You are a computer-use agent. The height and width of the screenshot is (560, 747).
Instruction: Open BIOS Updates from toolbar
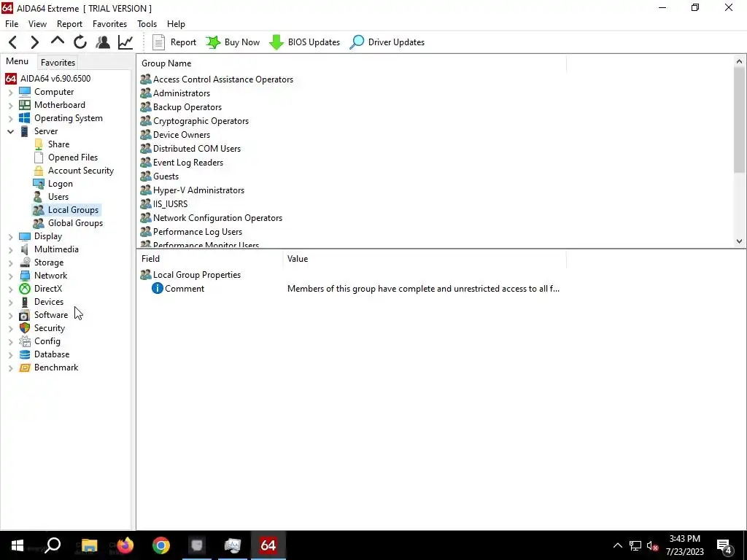(x=304, y=42)
